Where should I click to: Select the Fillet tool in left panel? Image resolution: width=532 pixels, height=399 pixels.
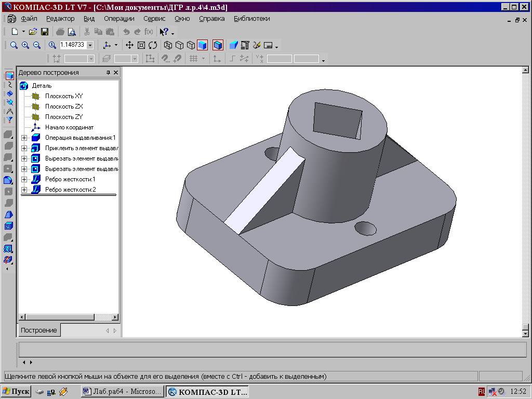8,180
